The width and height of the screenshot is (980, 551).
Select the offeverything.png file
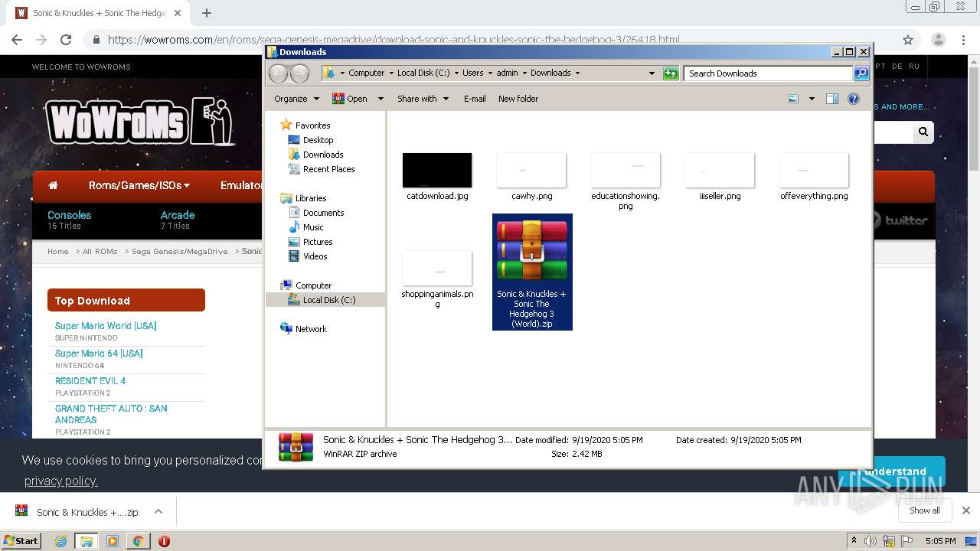click(x=814, y=176)
